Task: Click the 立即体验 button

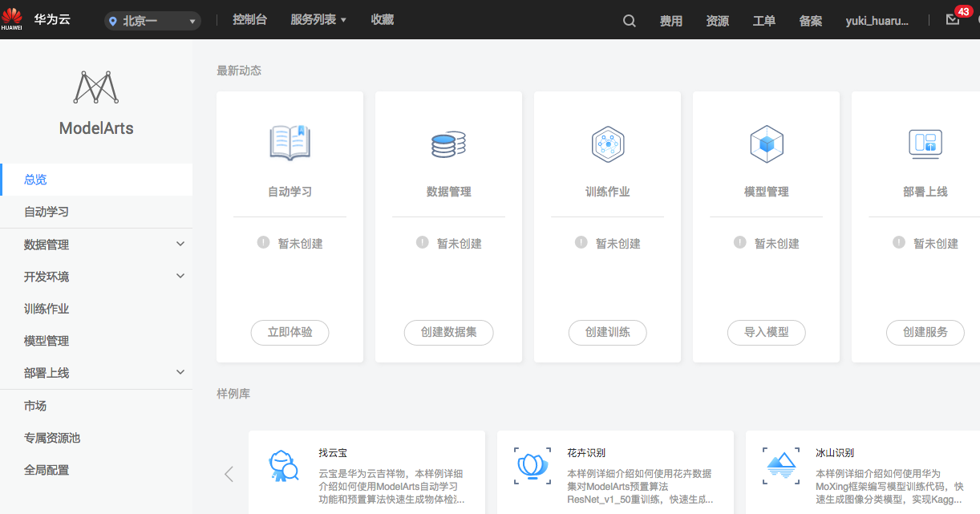Action: [290, 332]
